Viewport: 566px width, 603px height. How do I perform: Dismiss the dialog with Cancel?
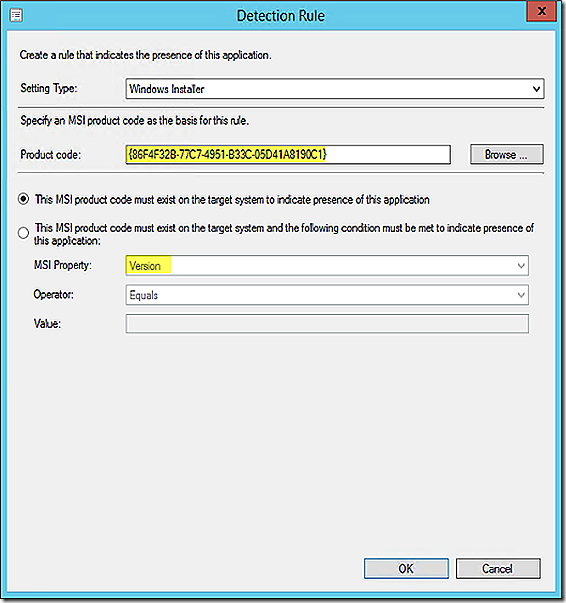[x=498, y=568]
